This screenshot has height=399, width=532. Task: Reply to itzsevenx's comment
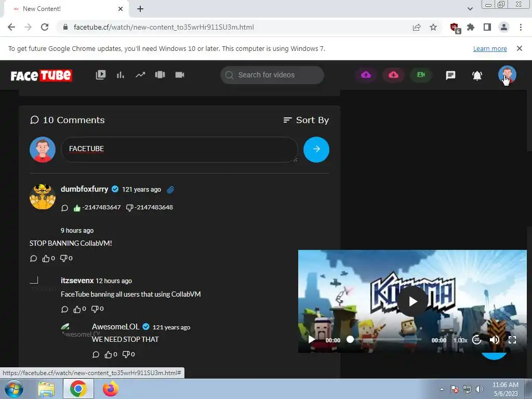coord(64,309)
